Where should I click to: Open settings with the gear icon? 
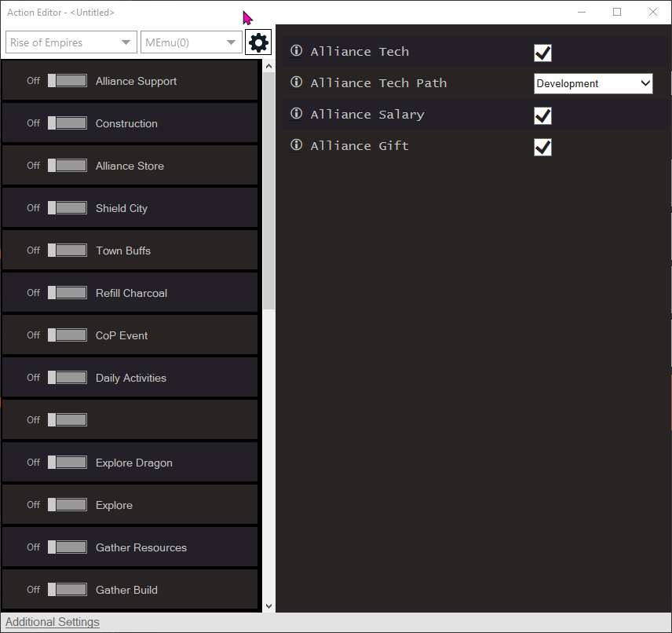click(x=258, y=42)
